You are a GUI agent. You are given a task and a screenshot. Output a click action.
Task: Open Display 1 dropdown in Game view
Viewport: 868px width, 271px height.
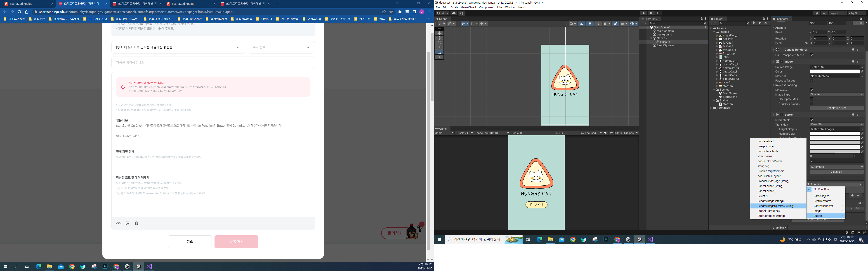point(464,133)
